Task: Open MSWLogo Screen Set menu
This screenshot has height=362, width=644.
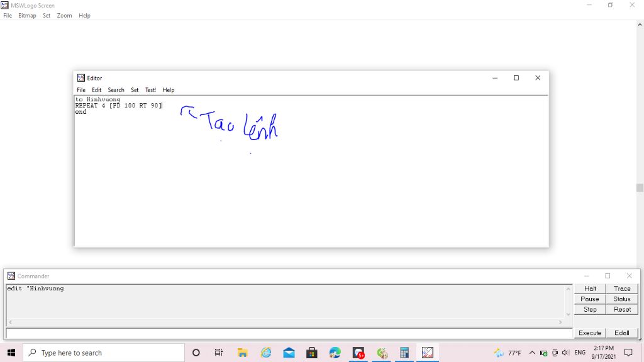Action: point(47,16)
